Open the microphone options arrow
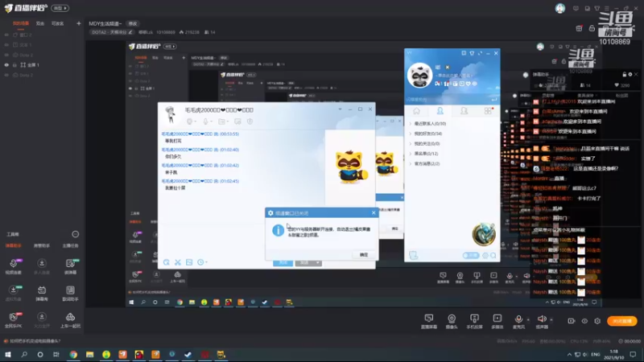 click(529, 319)
